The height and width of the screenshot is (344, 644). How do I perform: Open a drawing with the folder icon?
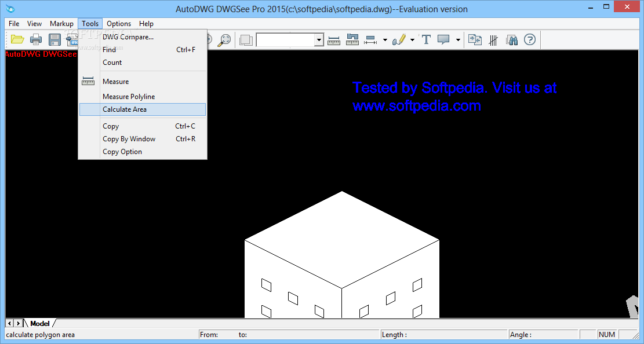click(17, 39)
